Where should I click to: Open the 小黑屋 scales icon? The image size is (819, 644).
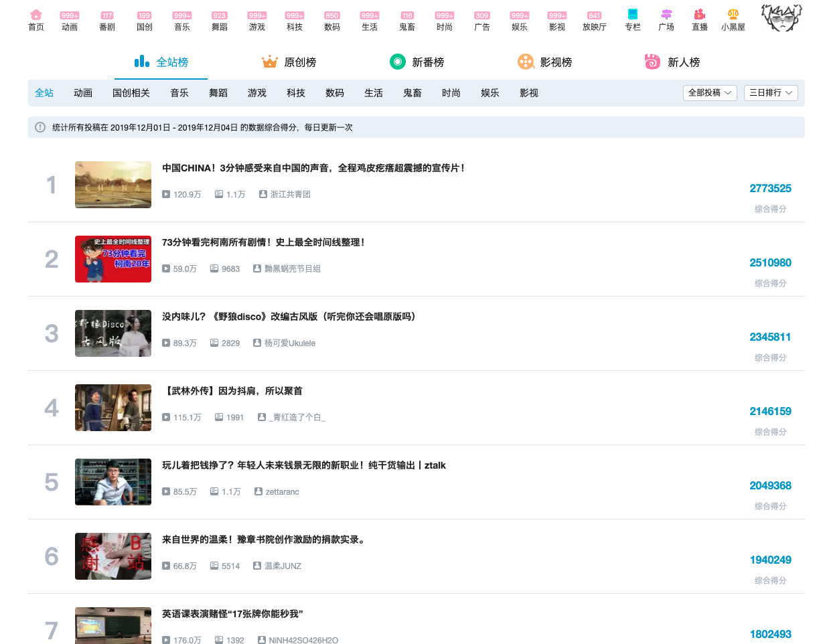[733, 15]
